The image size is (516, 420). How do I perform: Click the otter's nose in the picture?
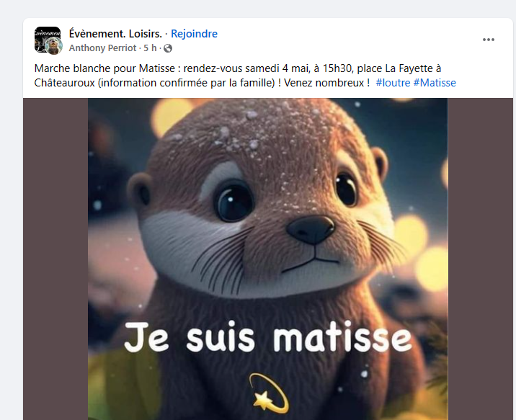coord(311,230)
